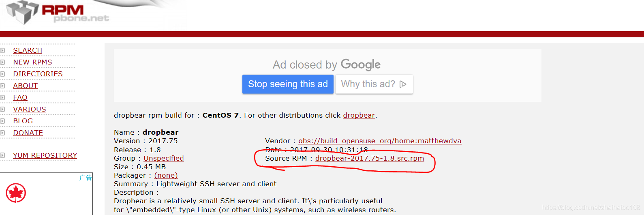
Task: Click the arrow bullet beside ABOUT
Action: [2, 86]
